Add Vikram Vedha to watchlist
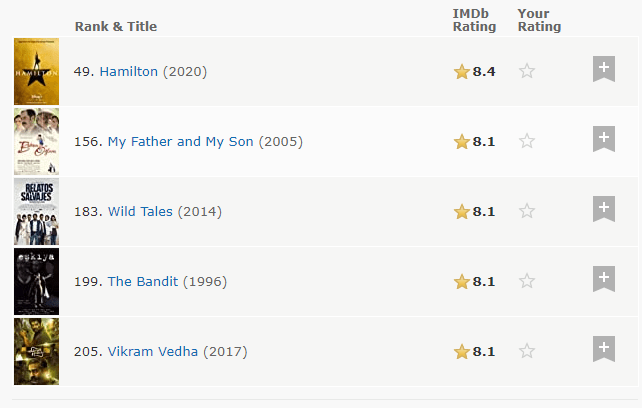The height and width of the screenshot is (408, 642). pyautogui.click(x=603, y=349)
